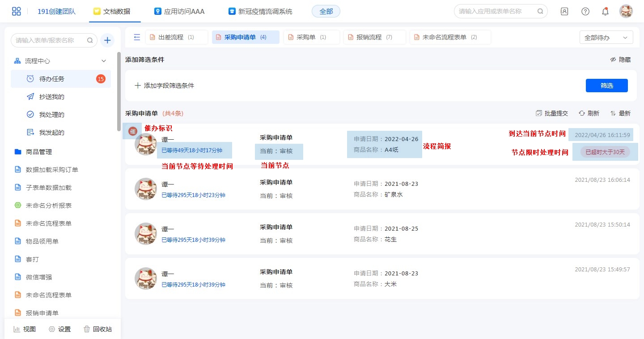Collapse the sidebar with the list toggle icon

tap(137, 37)
